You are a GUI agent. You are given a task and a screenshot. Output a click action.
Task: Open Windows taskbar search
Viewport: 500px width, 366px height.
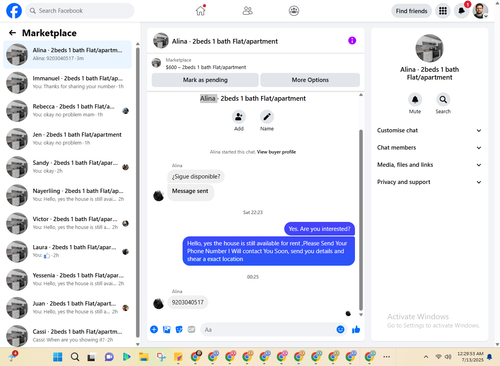pyautogui.click(x=75, y=357)
